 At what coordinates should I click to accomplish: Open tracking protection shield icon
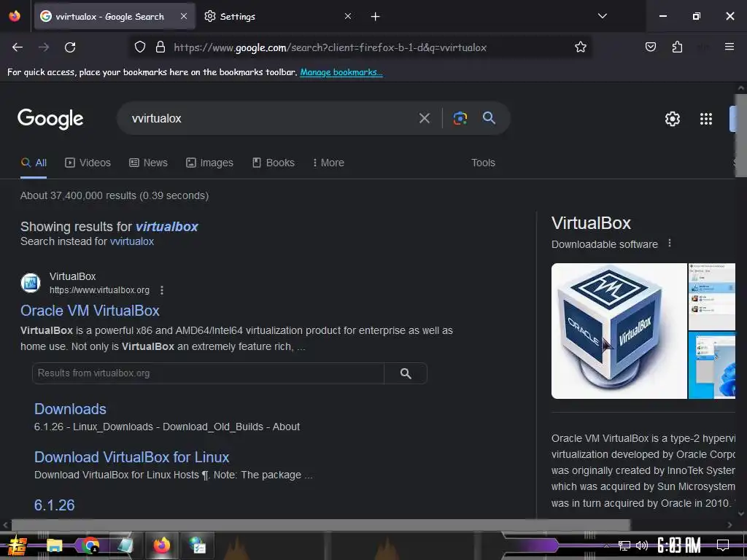[139, 47]
